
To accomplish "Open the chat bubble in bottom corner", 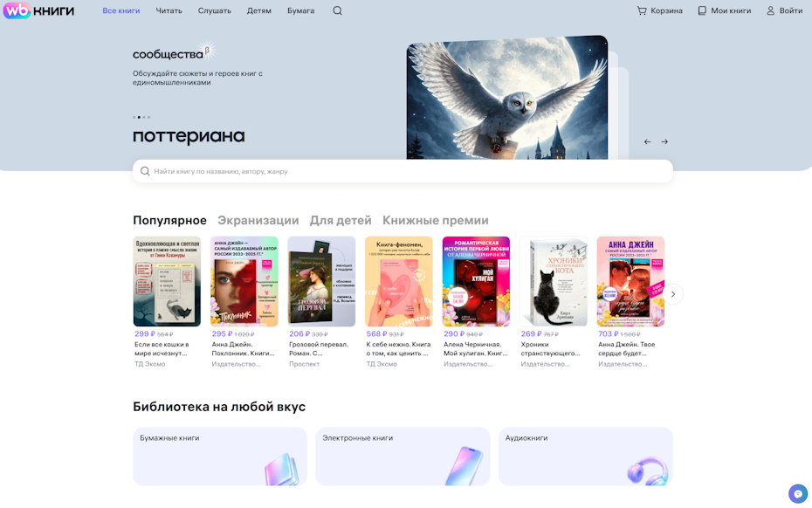I will pyautogui.click(x=796, y=493).
